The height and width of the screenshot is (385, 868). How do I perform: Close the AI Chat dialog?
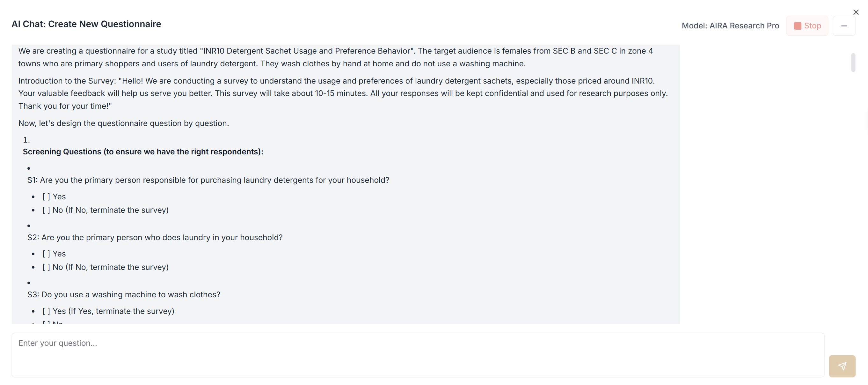pyautogui.click(x=856, y=12)
